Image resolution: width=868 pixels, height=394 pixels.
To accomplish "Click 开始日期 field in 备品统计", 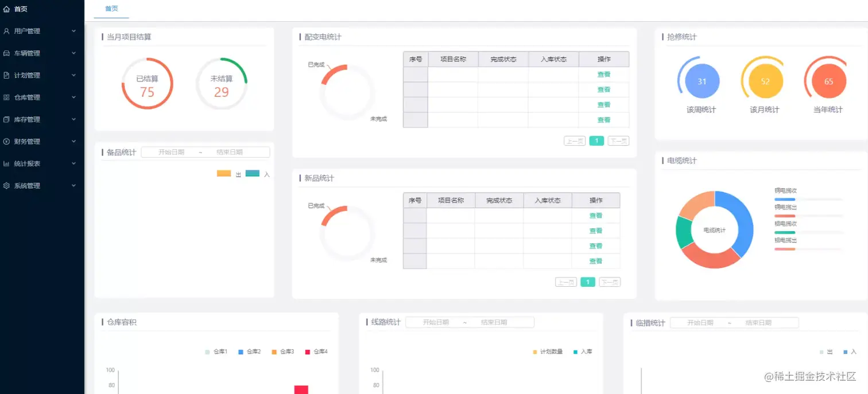I will pos(172,152).
